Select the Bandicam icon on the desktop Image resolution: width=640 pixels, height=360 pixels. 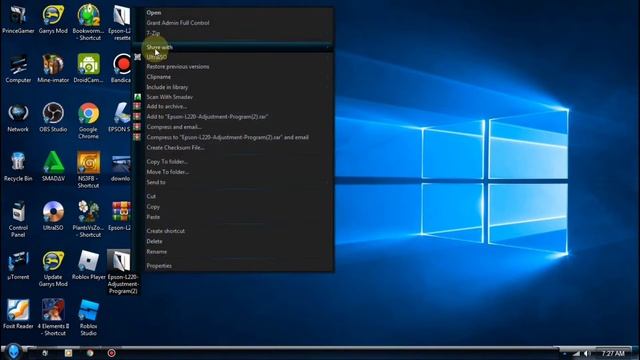click(x=121, y=68)
